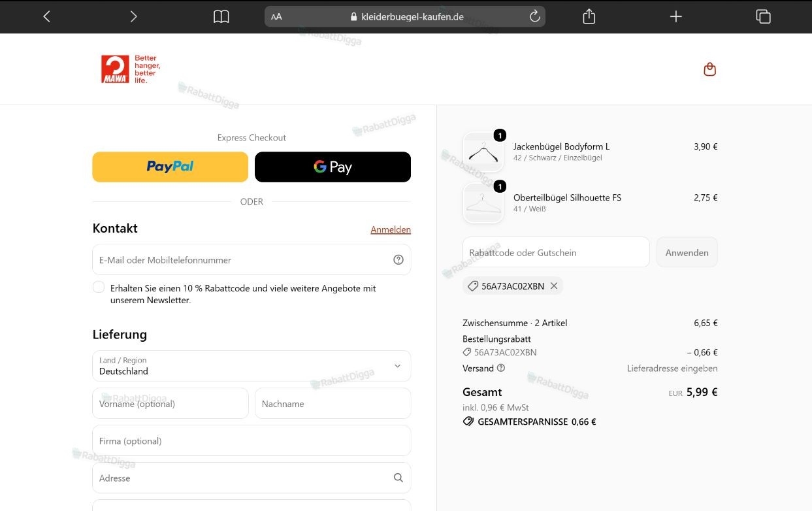Remove discount code 56A73AC02XBN with the X
The image size is (812, 511).
coord(554,286)
